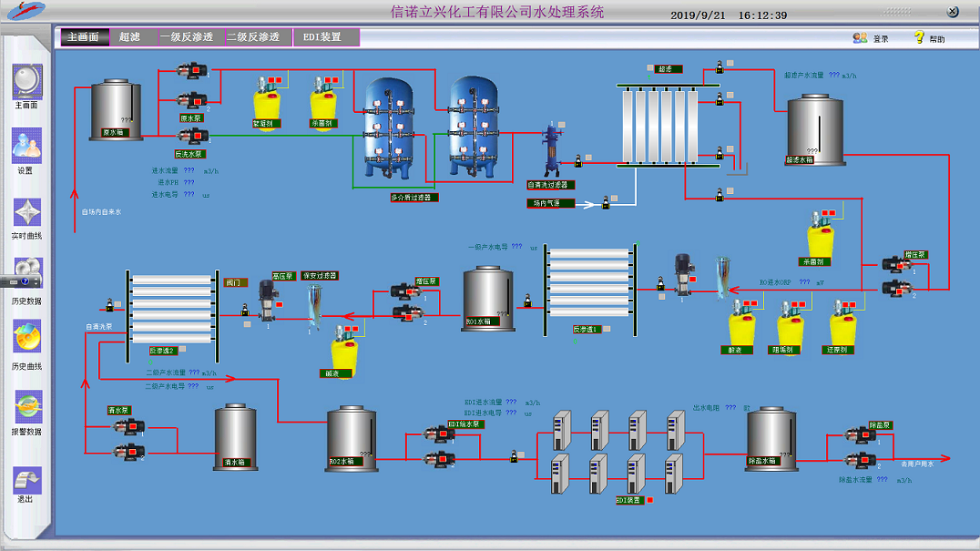Image resolution: width=980 pixels, height=551 pixels.
Task: Open the 主画面 sidebar globe icon
Action: point(26,81)
